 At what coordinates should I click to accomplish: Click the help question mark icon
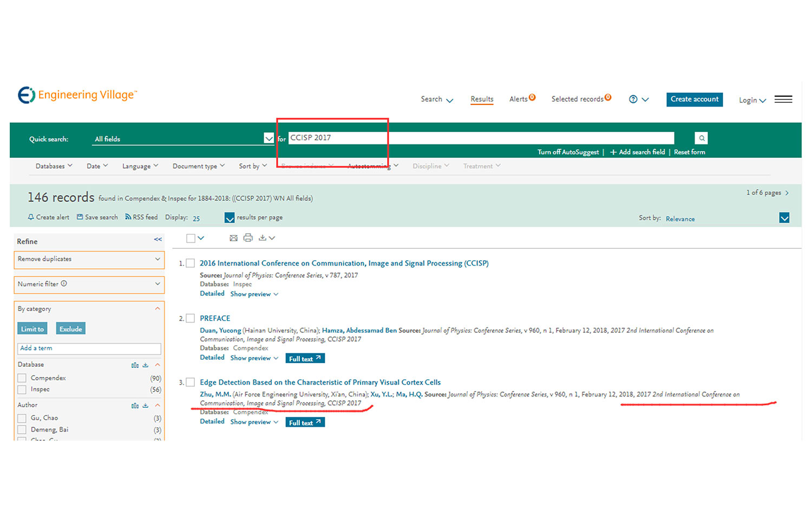(633, 100)
